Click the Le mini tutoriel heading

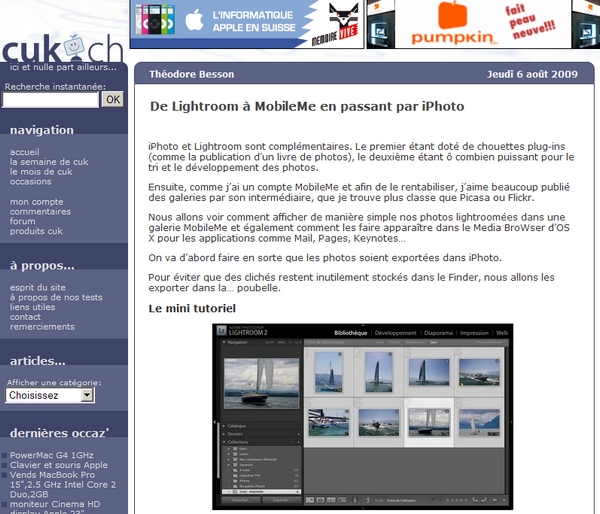[x=192, y=308]
